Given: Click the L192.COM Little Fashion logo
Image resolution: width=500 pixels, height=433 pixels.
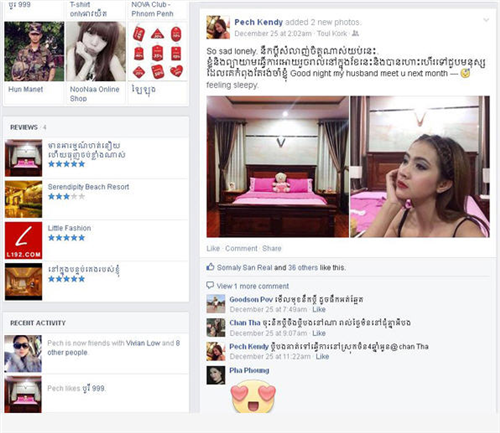Looking at the screenshot, I should click(23, 241).
